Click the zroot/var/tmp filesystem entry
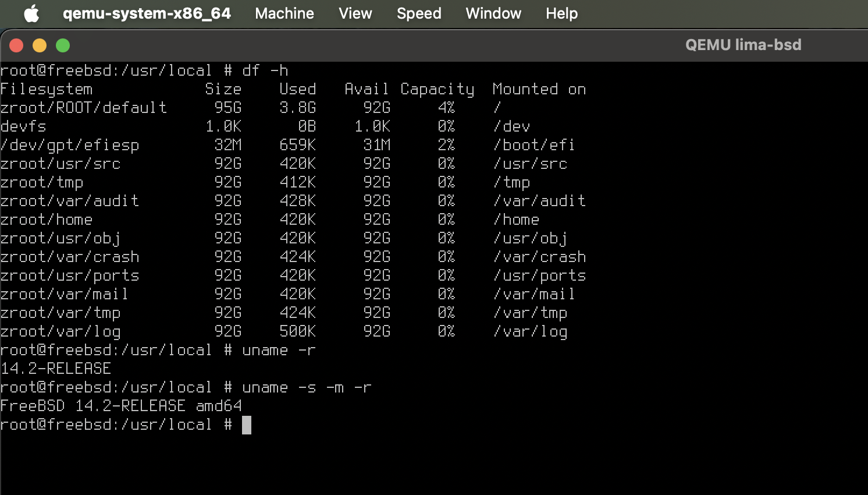Viewport: 868px width, 495px height. pyautogui.click(x=61, y=313)
